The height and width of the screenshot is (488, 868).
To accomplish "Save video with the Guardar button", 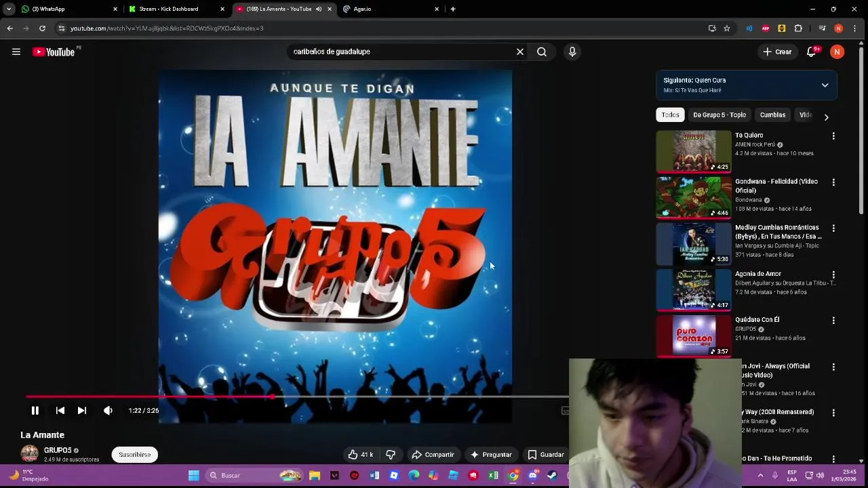I will 546,454.
